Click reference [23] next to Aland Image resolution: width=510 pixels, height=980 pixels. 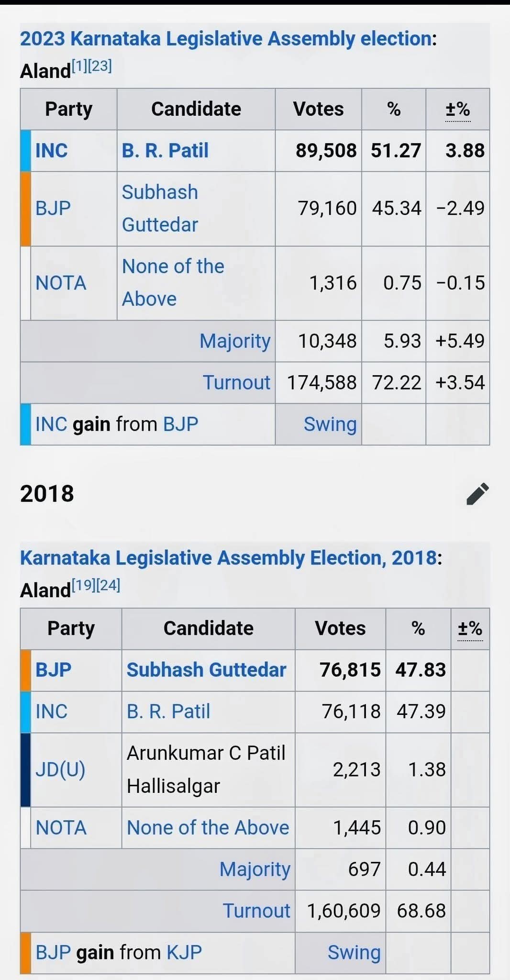coord(100,66)
